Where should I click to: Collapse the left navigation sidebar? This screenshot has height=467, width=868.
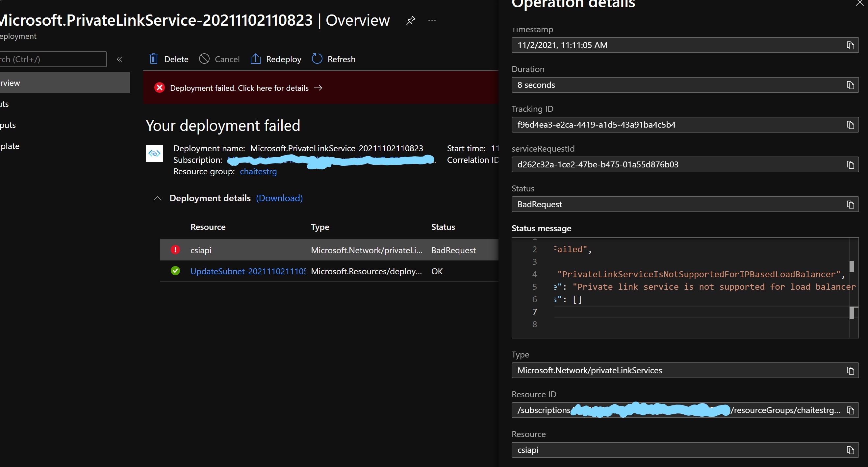[120, 59]
